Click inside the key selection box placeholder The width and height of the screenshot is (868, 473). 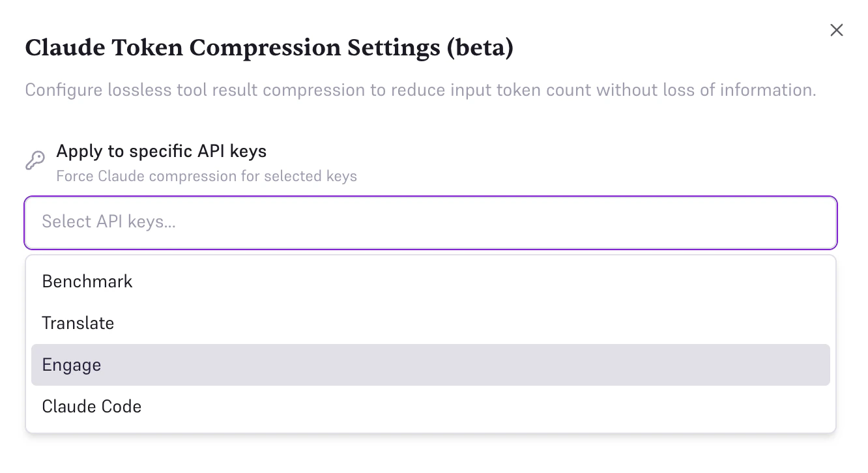[109, 222]
